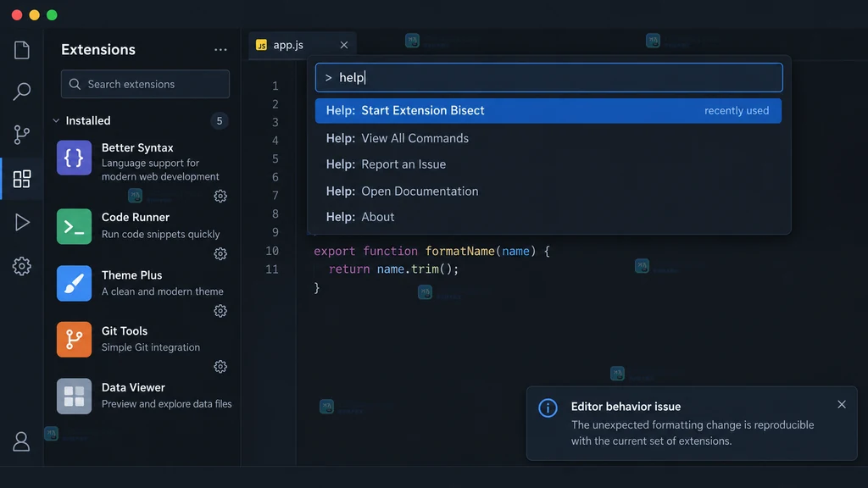
Task: Collapse the Installed extensions section
Action: tap(56, 120)
